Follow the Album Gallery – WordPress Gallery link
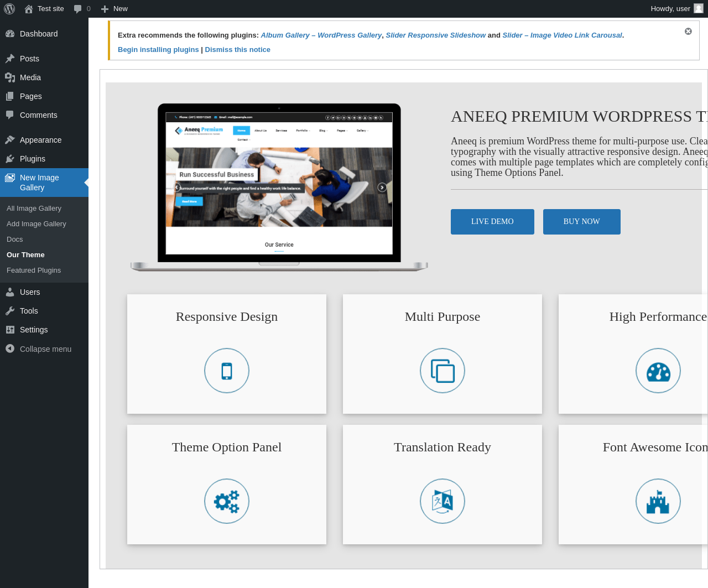This screenshot has width=708, height=588. click(321, 35)
